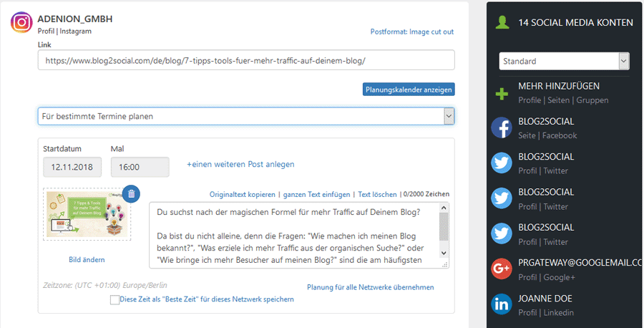Click Planungskalender anzeigen button
Image resolution: width=644 pixels, height=328 pixels.
pos(409,90)
